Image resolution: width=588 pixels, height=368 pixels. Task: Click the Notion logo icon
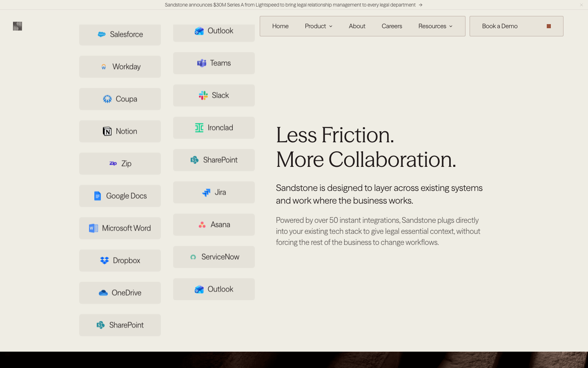(x=107, y=131)
